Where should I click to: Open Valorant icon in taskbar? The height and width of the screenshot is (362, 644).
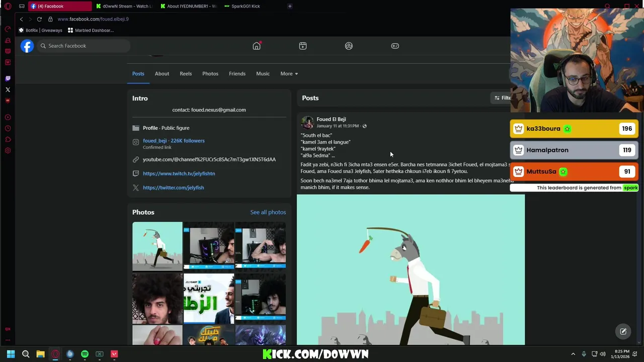click(x=114, y=354)
